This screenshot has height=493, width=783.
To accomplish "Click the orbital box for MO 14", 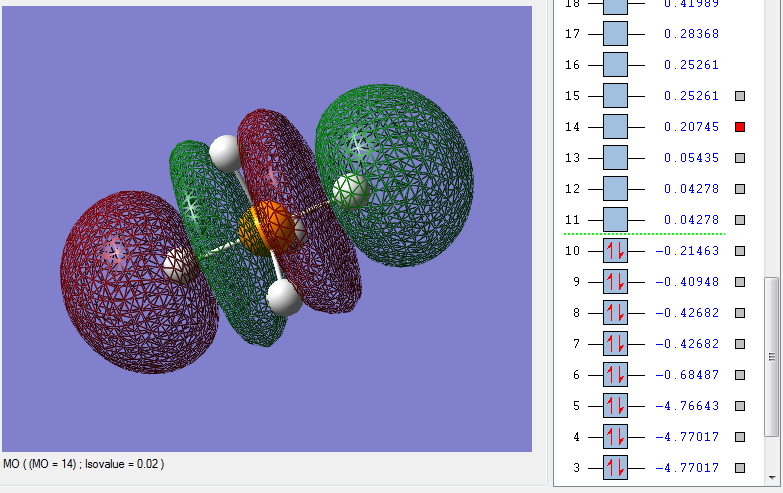I will pos(615,127).
